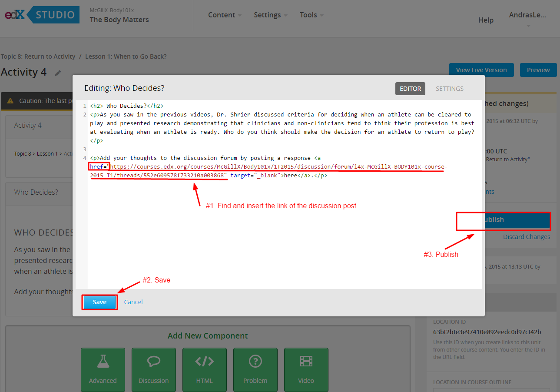Viewport: 560px width, 392px height.
Task: Click line number 1 in editor gutter
Action: [x=84, y=106]
